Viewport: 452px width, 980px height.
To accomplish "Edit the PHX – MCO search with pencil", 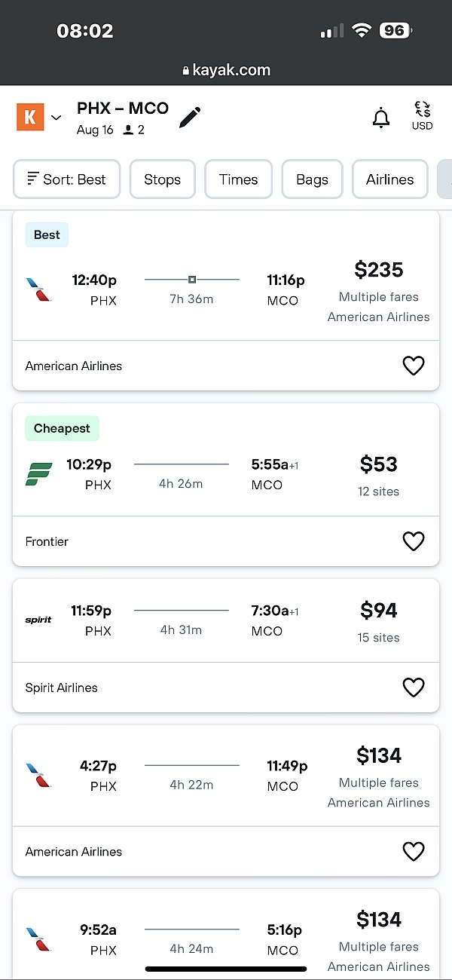I will [190, 117].
